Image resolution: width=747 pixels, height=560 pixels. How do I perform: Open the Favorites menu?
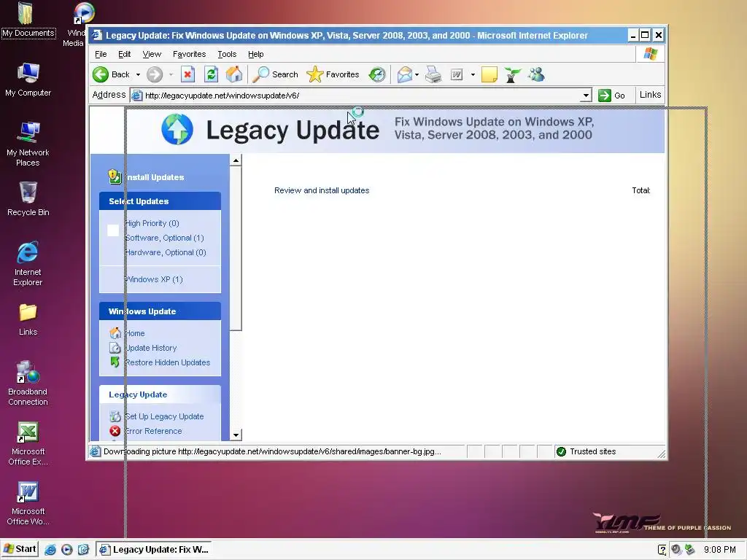(189, 54)
